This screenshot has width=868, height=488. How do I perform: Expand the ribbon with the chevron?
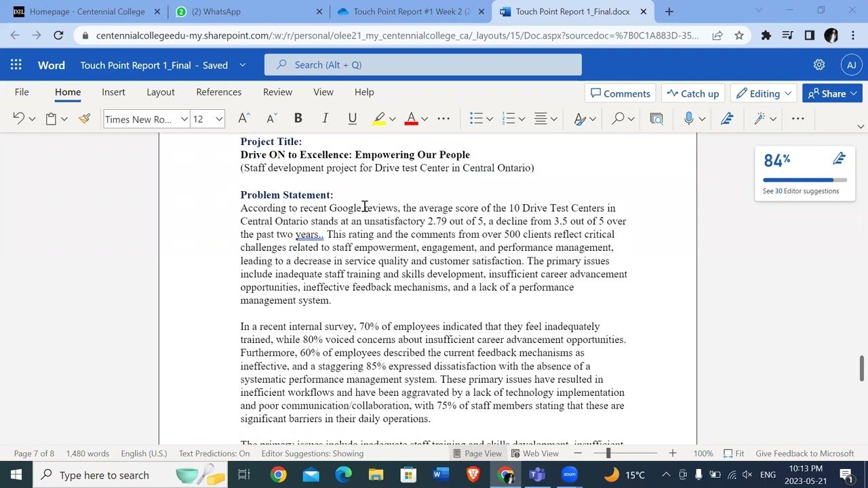[x=861, y=126]
